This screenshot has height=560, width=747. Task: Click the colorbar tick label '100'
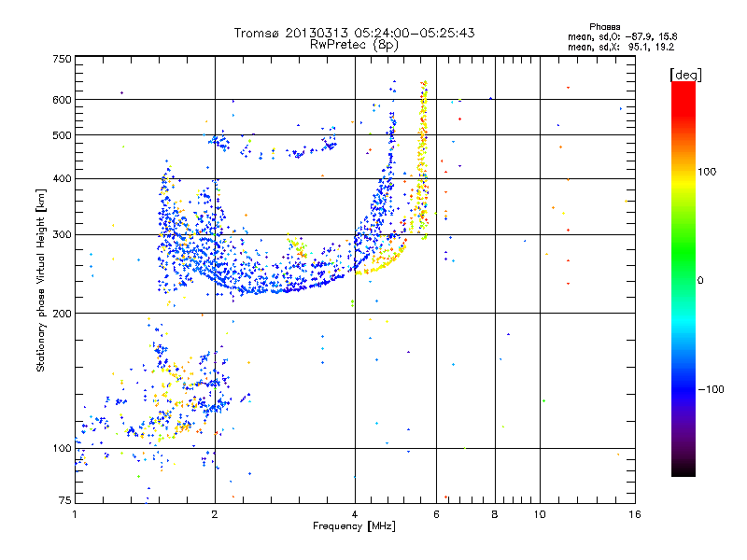707,172
